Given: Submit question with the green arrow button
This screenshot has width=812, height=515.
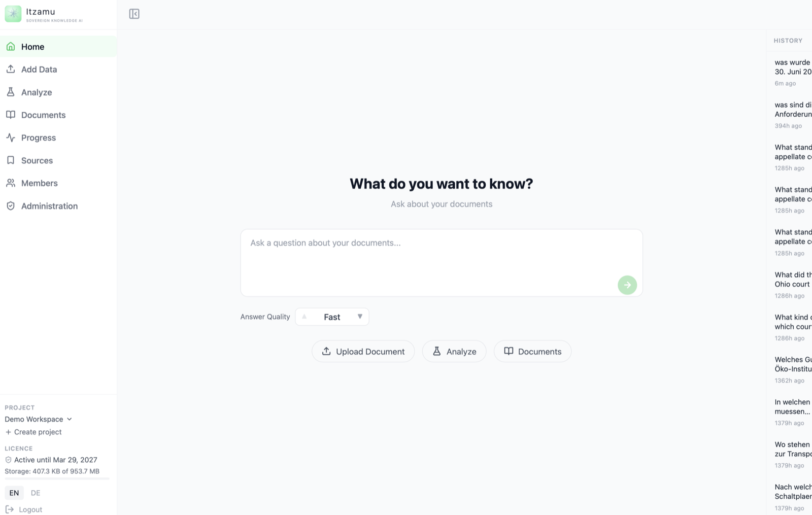Looking at the screenshot, I should coord(627,285).
